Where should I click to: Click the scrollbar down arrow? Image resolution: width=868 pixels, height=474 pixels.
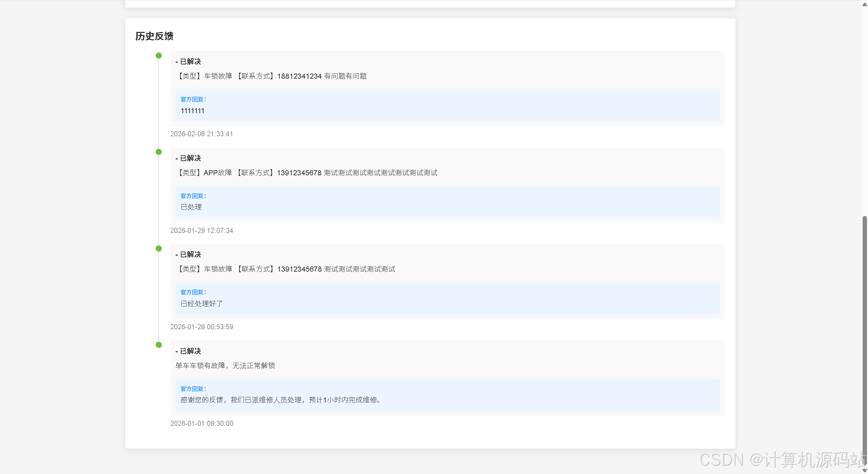click(864, 471)
